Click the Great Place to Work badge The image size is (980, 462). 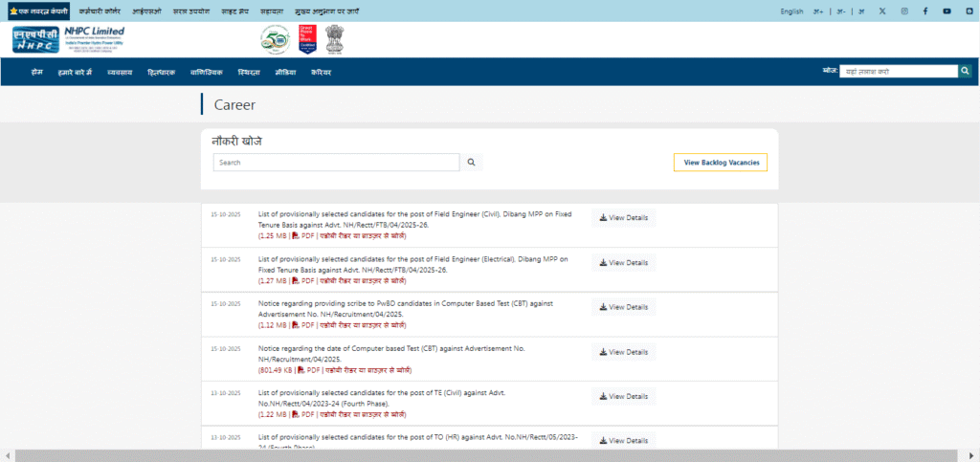(x=307, y=40)
